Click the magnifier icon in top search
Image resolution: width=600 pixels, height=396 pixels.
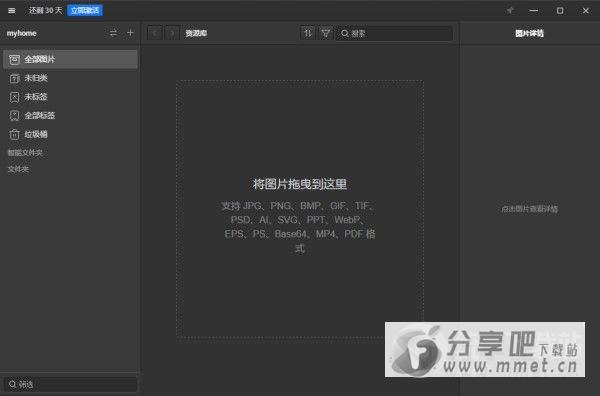pos(345,33)
